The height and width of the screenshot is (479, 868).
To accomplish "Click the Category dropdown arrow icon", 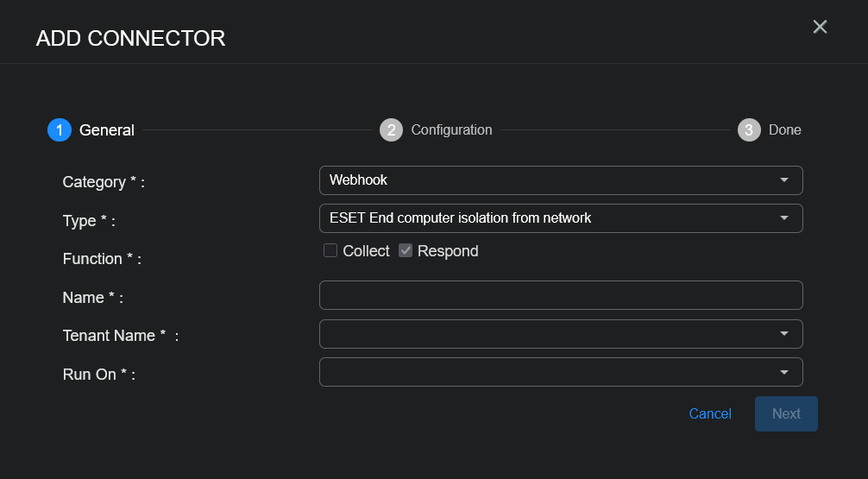I will tap(784, 180).
